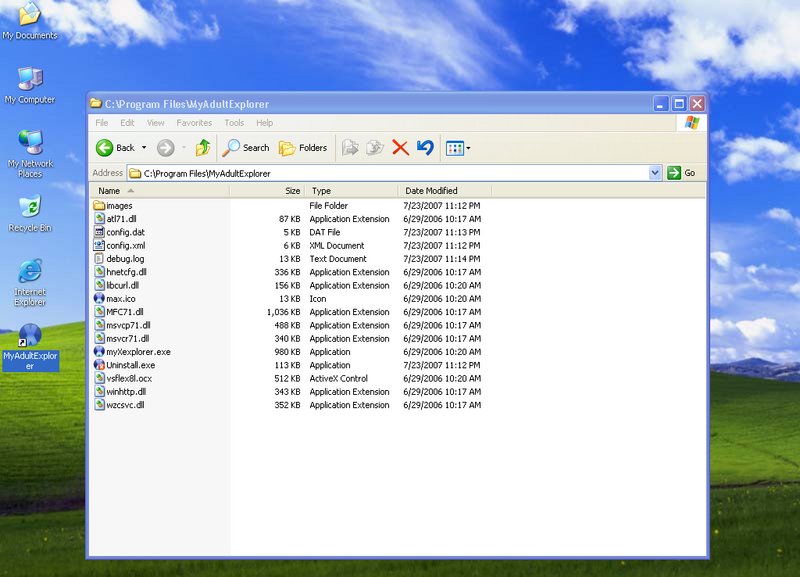Open the View menu
Image resolution: width=800 pixels, height=577 pixels.
point(156,123)
